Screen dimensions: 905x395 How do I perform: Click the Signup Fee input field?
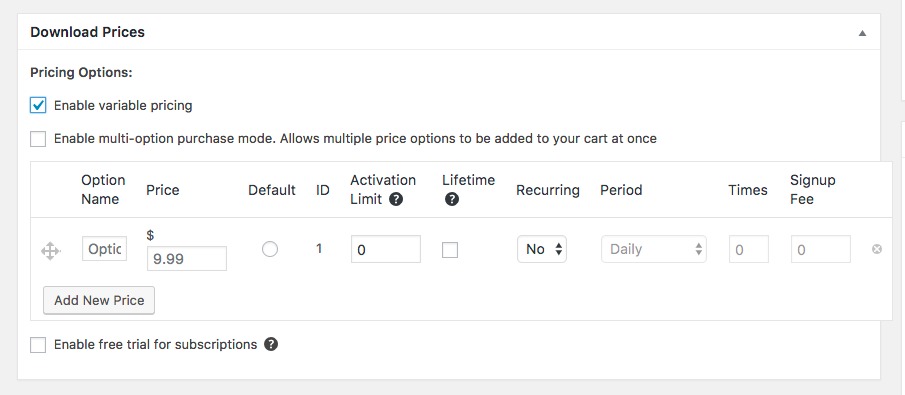click(x=821, y=249)
